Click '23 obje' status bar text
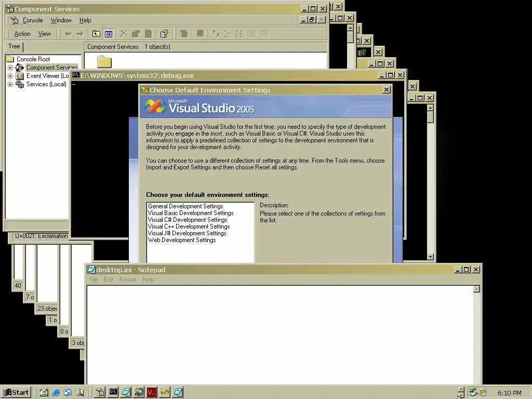This screenshot has height=399, width=532. [x=47, y=309]
